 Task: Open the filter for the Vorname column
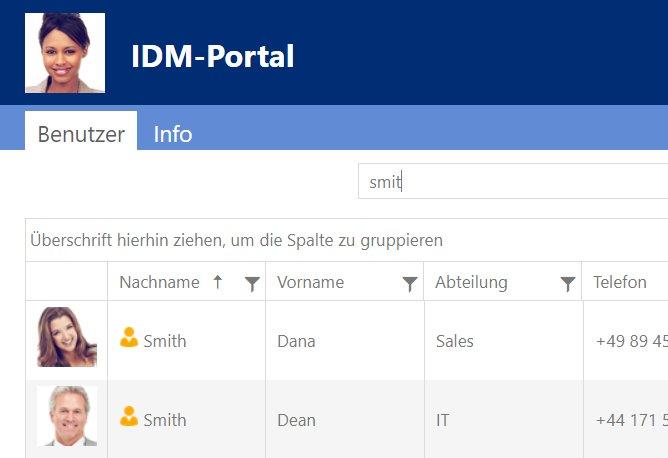(409, 284)
